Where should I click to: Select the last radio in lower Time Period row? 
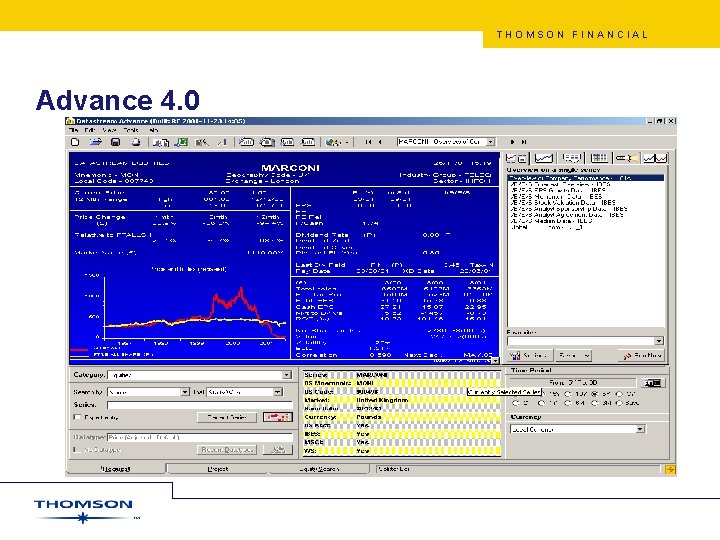click(x=619, y=404)
